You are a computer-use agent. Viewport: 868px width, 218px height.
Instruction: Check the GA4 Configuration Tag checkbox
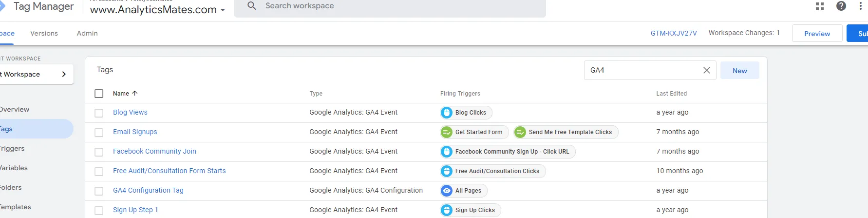tap(99, 191)
